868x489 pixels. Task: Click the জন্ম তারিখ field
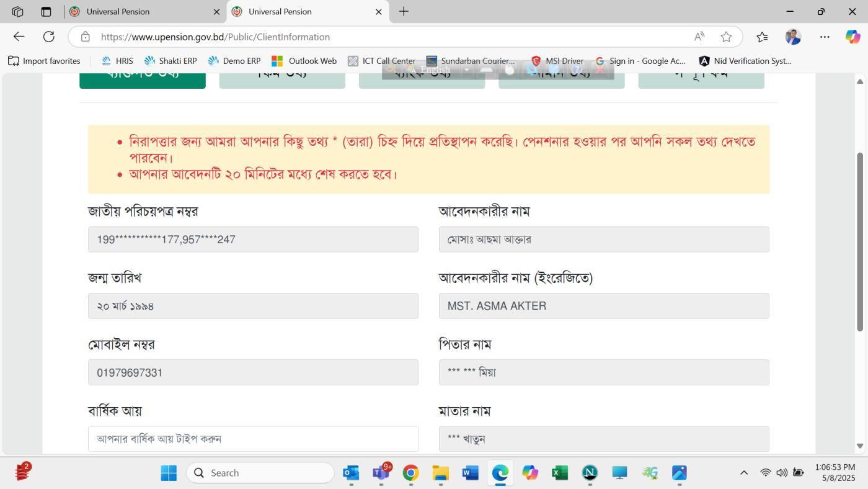tap(253, 306)
